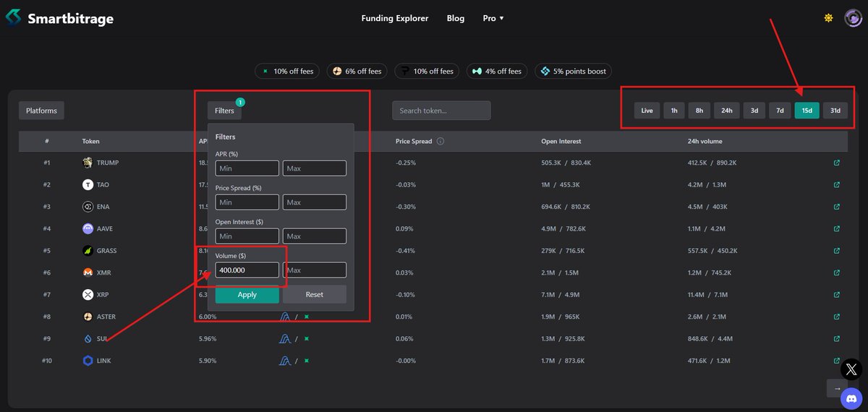The width and height of the screenshot is (868, 412).
Task: Open Funding Explorer in navigation
Action: (395, 18)
